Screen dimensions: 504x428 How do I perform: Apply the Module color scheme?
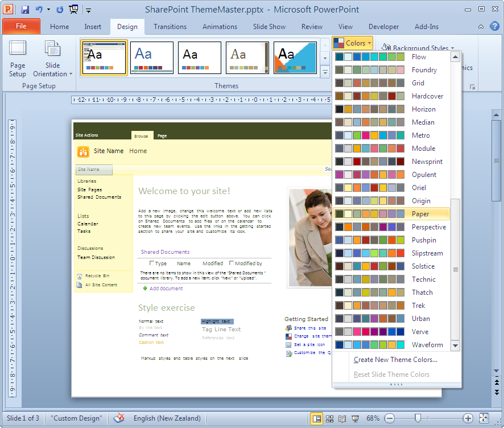coord(391,148)
